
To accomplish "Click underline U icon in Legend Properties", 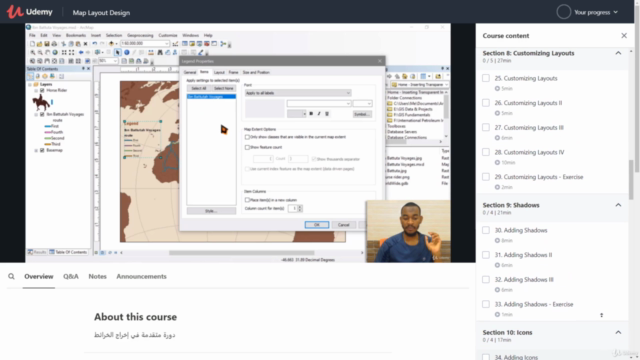I will tap(327, 114).
